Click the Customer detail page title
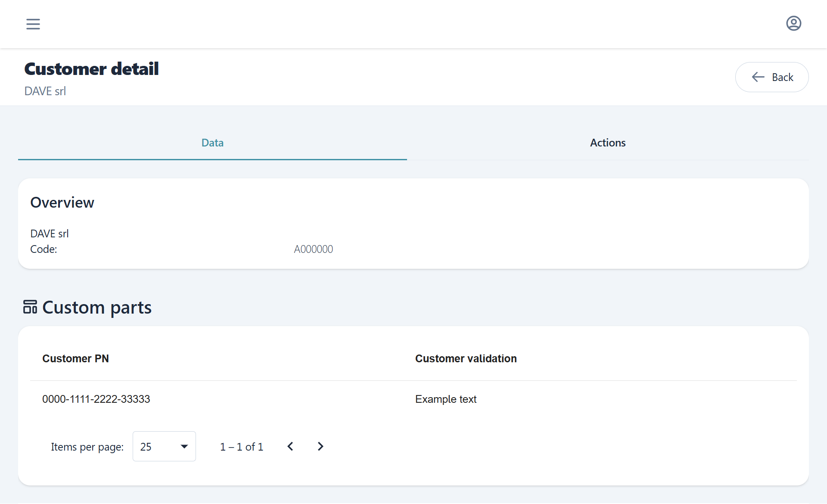Screen dimensions: 827x504 [x=91, y=69]
